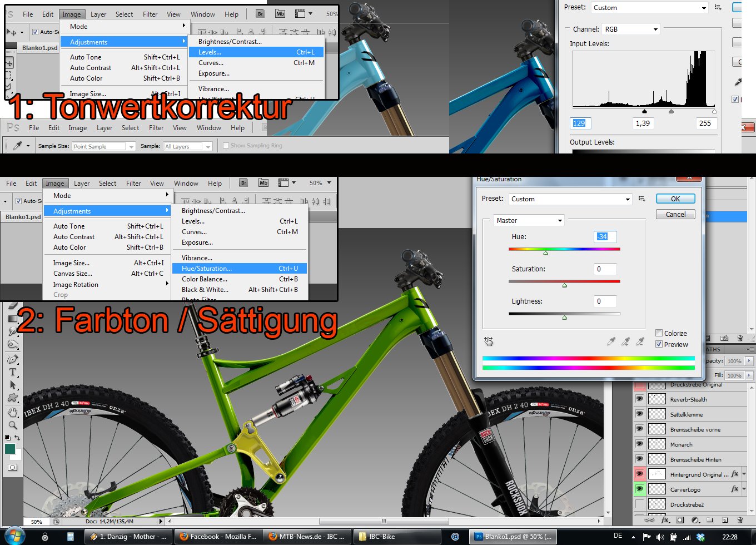Create a new layer icon

(x=725, y=521)
